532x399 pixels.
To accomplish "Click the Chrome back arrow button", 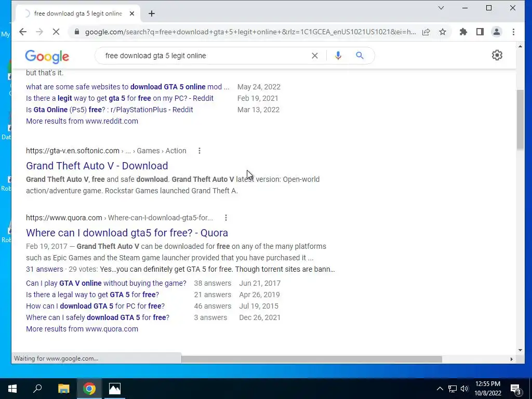I will coord(23,32).
